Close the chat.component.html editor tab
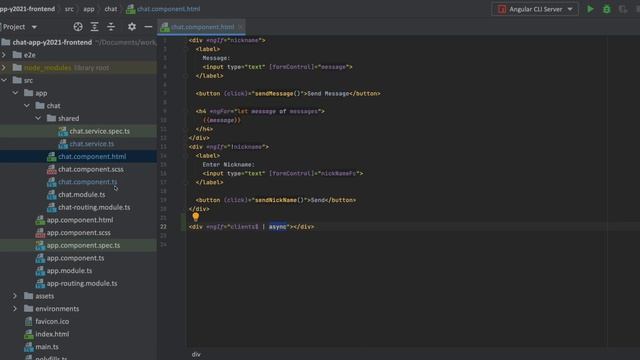640x360 pixels. click(x=240, y=27)
